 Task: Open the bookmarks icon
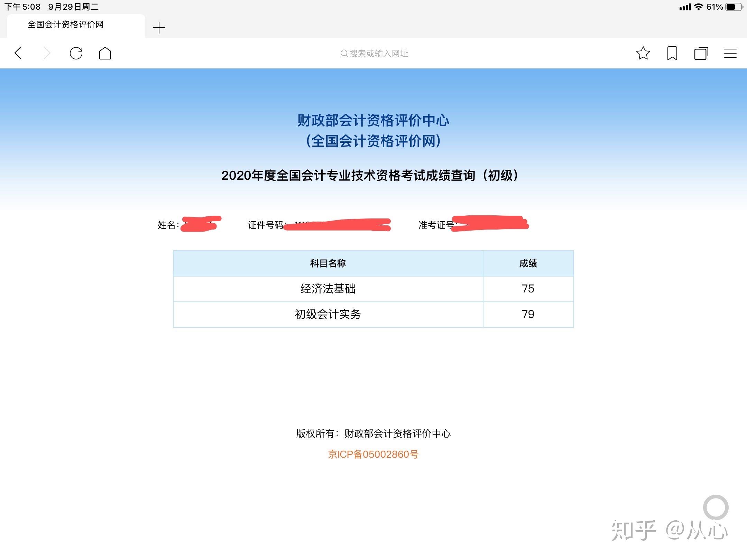(672, 53)
